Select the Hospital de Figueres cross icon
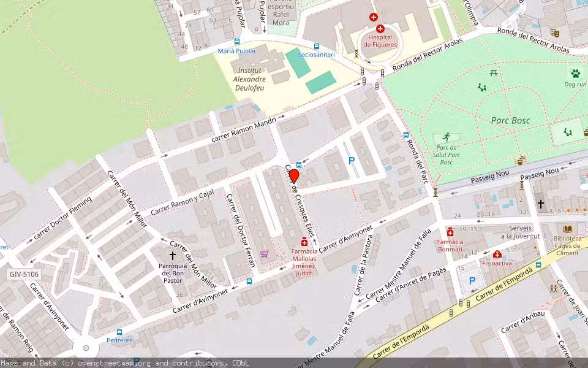This screenshot has height=368, width=588. [380, 28]
